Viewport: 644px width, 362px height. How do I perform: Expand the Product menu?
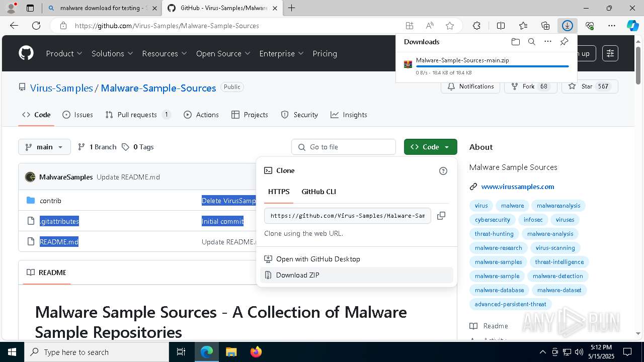pyautogui.click(x=64, y=53)
